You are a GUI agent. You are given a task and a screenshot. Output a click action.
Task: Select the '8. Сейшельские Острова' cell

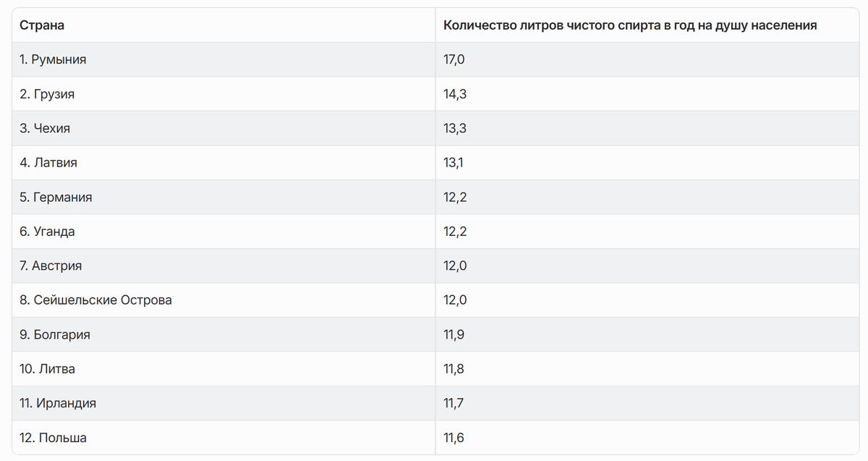pyautogui.click(x=224, y=300)
